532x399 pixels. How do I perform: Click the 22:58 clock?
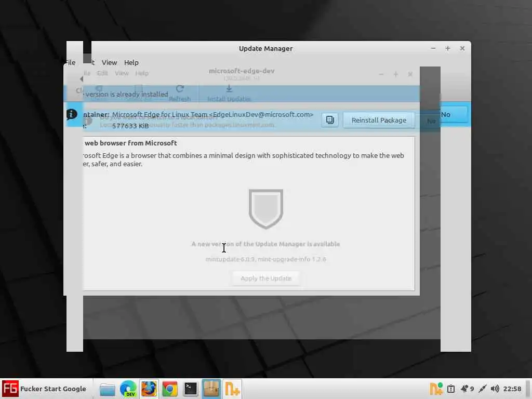(512, 389)
